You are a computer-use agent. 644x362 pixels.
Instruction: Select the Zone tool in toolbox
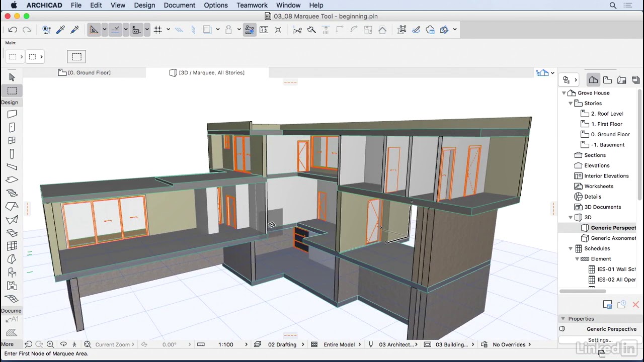12,286
